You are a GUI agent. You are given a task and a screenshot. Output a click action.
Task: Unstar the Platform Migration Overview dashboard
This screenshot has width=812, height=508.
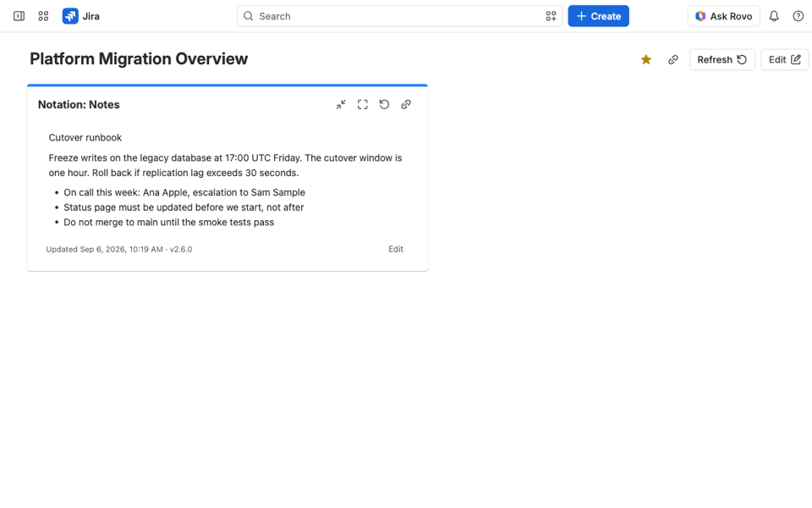645,59
